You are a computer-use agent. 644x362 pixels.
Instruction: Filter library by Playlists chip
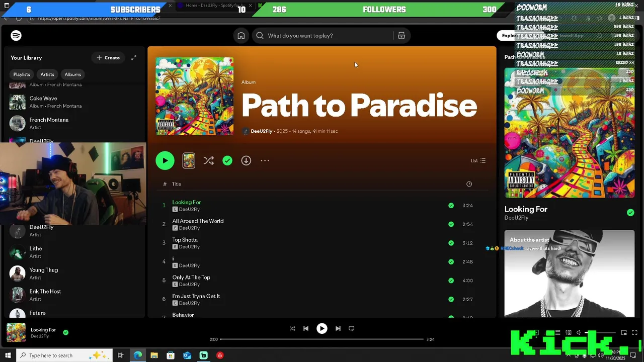pos(22,74)
